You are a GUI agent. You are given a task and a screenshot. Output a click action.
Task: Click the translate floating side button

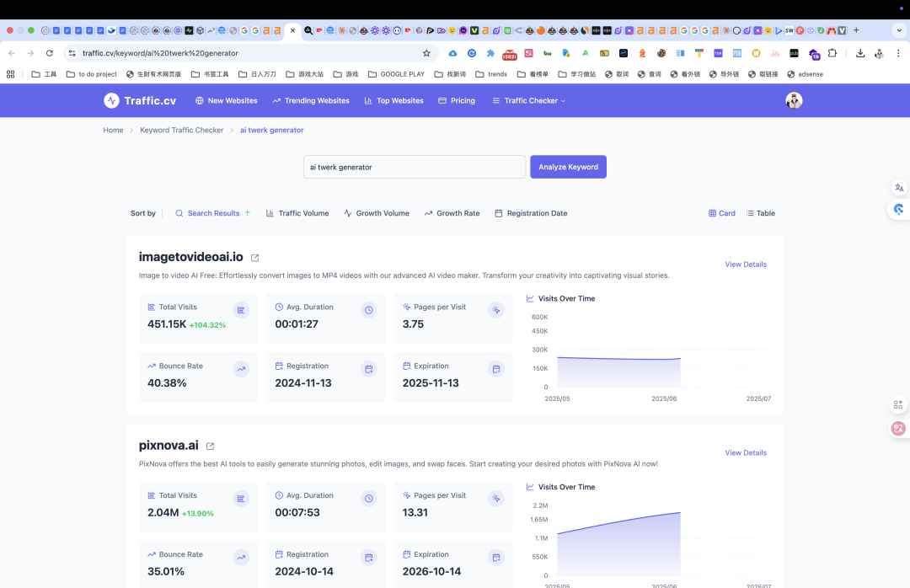[899, 188]
